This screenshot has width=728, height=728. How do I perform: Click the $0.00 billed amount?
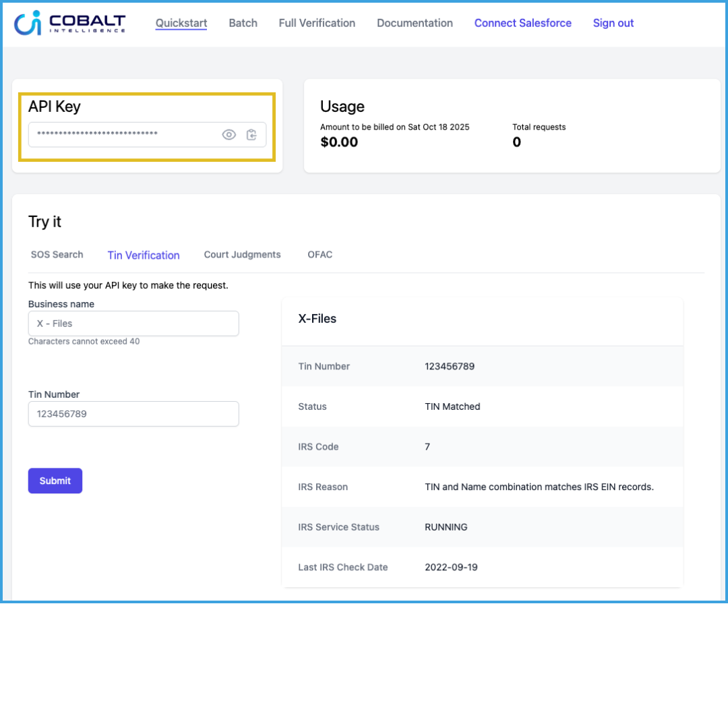(339, 142)
